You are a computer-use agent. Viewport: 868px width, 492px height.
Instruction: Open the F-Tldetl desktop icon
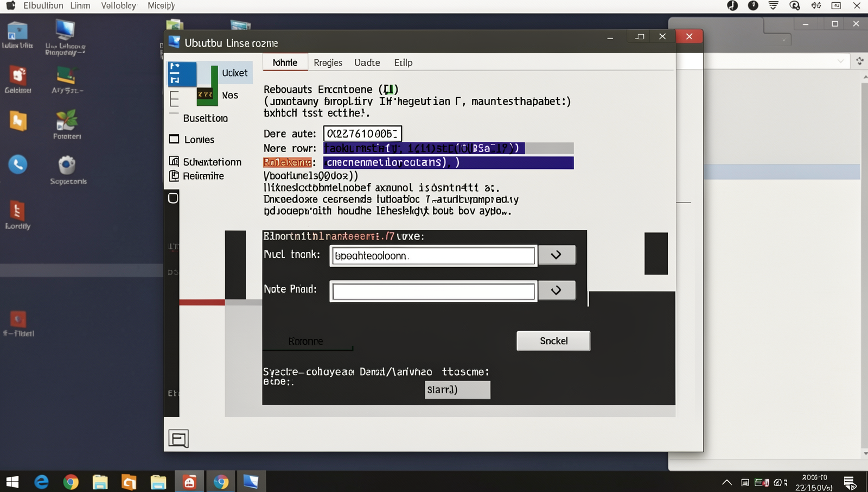[x=18, y=324]
